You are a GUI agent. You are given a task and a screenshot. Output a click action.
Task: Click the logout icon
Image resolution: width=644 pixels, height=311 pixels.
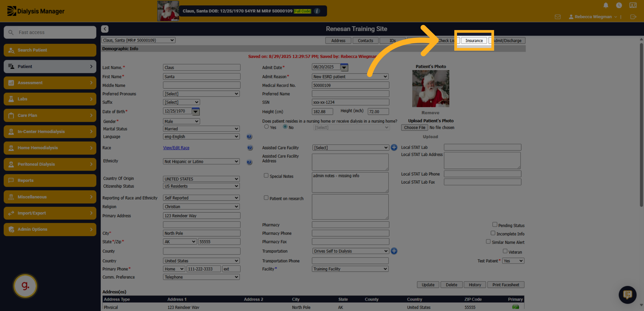pyautogui.click(x=633, y=17)
